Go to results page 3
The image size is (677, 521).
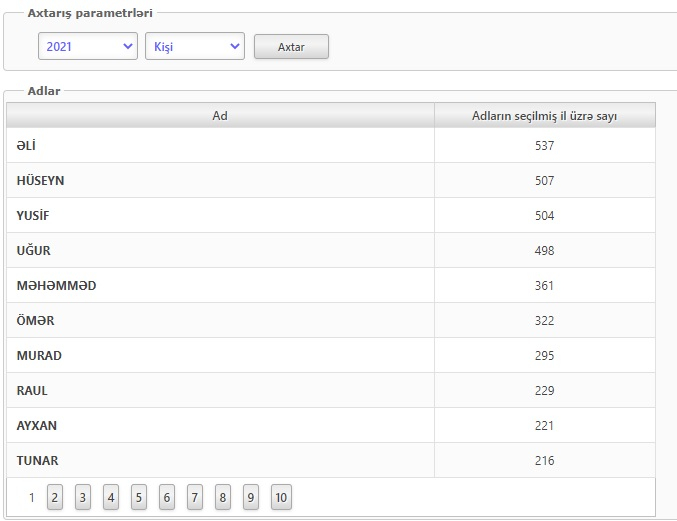point(83,497)
